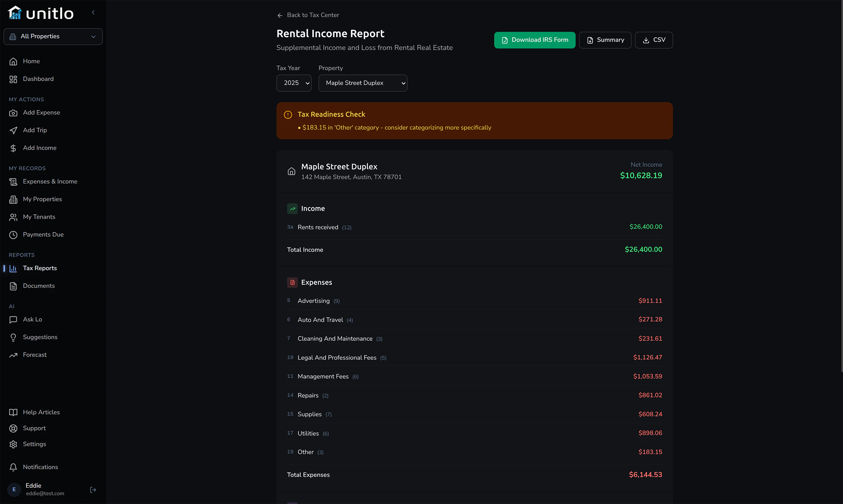The height and width of the screenshot is (504, 843).
Task: Click the Eddie avatar circle
Action: coord(14,489)
